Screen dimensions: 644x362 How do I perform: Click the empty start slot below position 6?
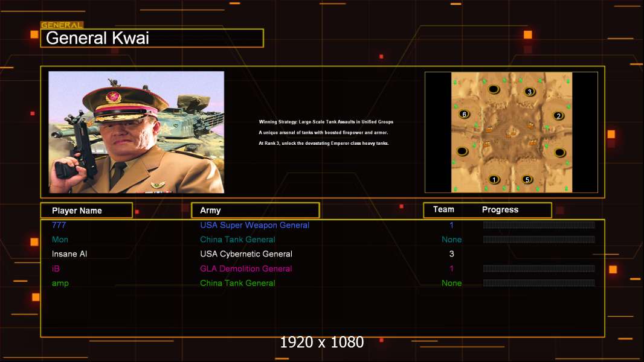(463, 151)
